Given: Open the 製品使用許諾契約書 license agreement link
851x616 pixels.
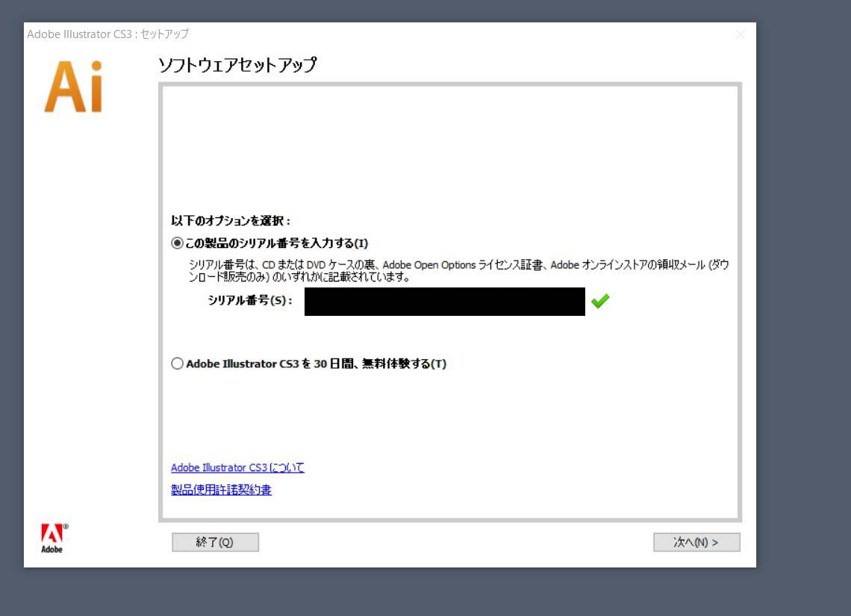Looking at the screenshot, I should coord(221,490).
